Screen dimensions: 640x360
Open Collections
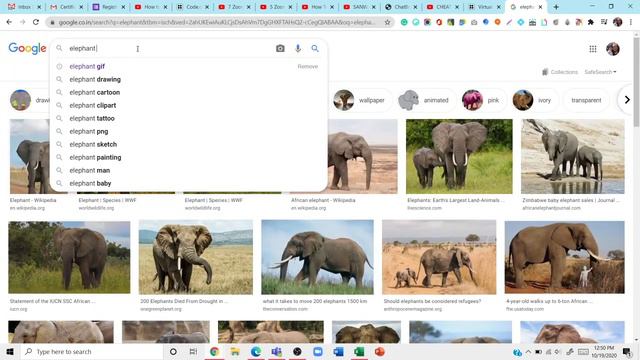pyautogui.click(x=560, y=72)
